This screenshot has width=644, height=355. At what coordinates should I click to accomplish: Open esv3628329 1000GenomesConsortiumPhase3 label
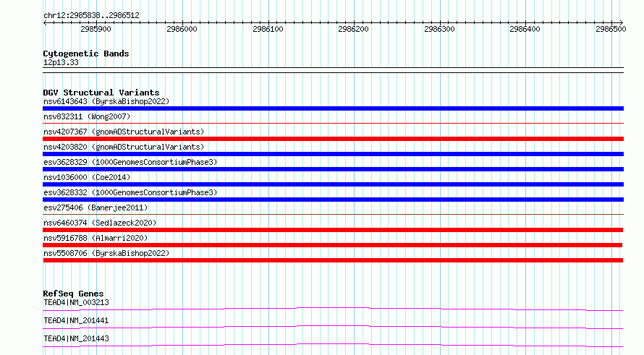pos(130,162)
